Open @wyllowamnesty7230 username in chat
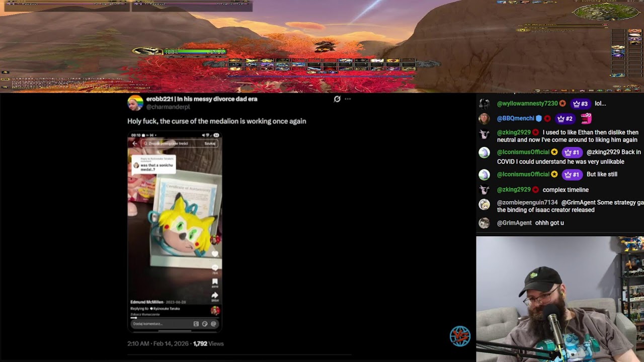Screen dimensions: 644x362 coord(527,104)
